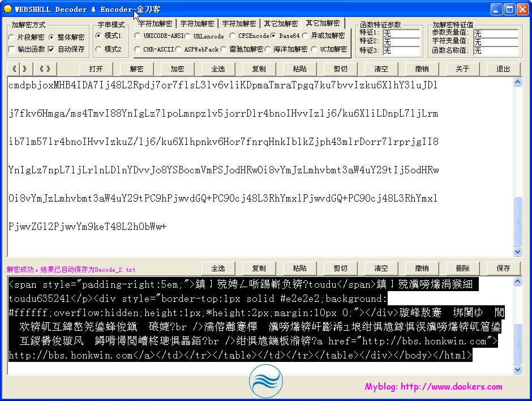The height and width of the screenshot is (401, 532).
Task: Click upper pane scrollbar down arrow
Action: click(x=517, y=251)
